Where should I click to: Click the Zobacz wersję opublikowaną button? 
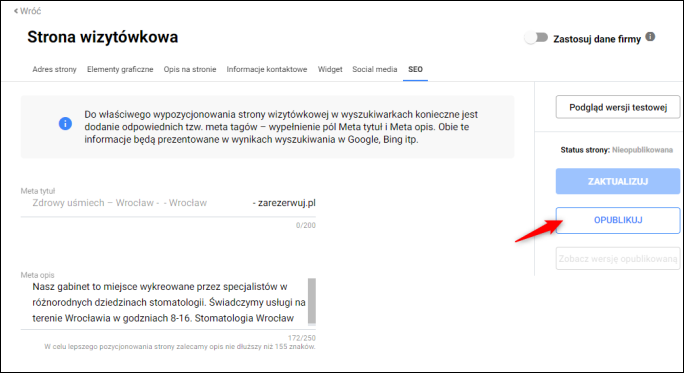click(x=618, y=258)
